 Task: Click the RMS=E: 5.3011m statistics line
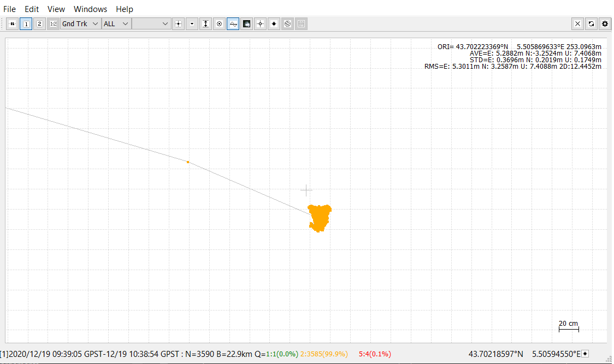pyautogui.click(x=512, y=67)
